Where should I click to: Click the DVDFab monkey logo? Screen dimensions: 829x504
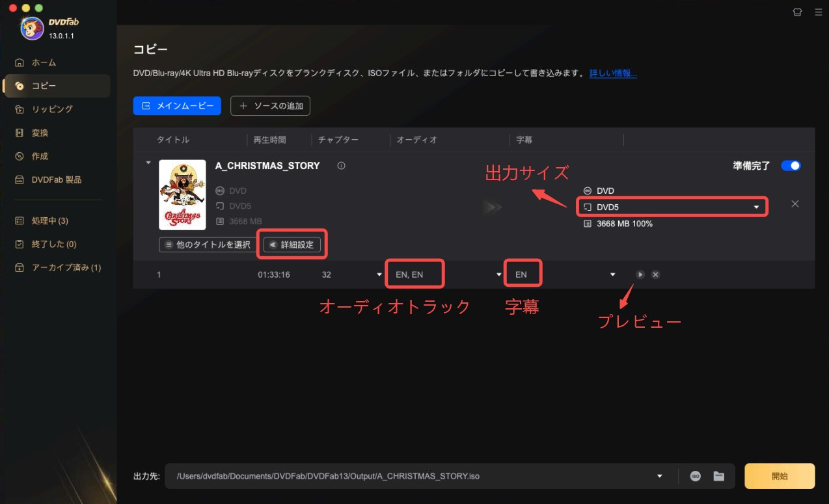coord(33,28)
